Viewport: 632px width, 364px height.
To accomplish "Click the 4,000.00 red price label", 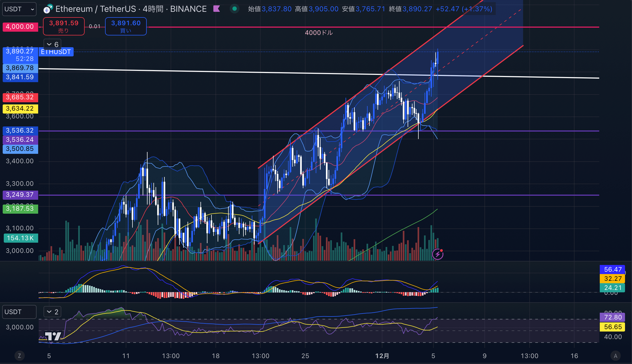I will click(20, 27).
